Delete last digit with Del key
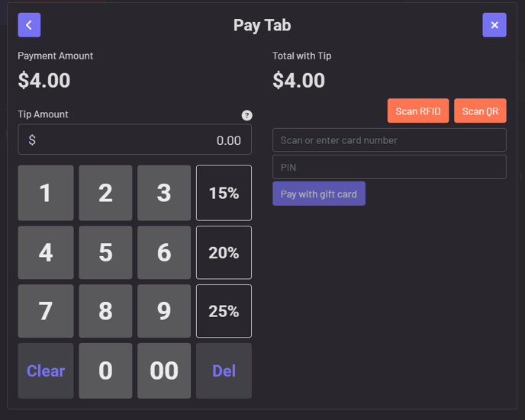Viewport: 525px width, 420px height. click(x=224, y=370)
